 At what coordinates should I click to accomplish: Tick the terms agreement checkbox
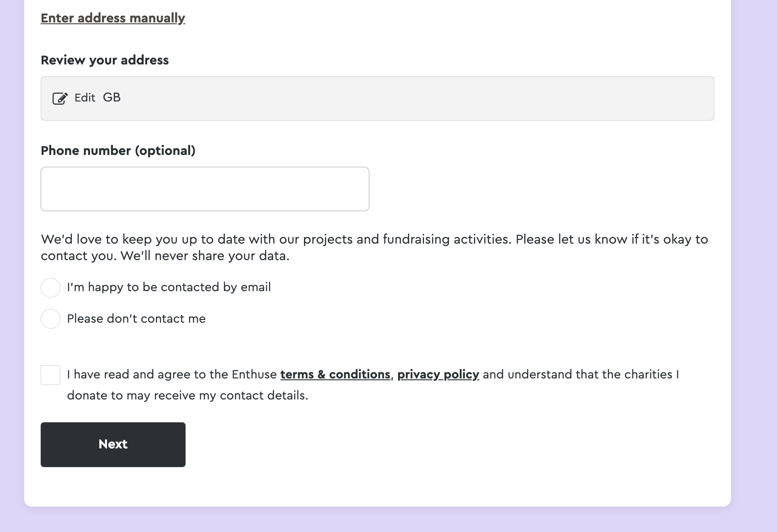[50, 375]
